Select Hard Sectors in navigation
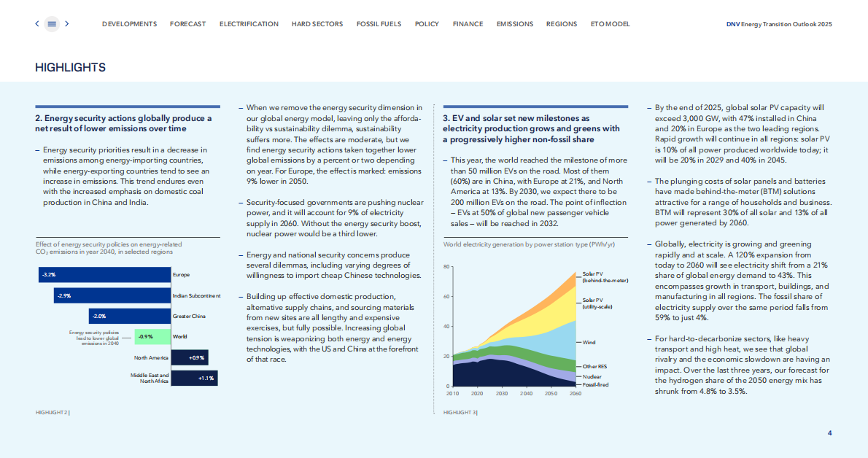Image resolution: width=868 pixels, height=458 pixels. [317, 24]
